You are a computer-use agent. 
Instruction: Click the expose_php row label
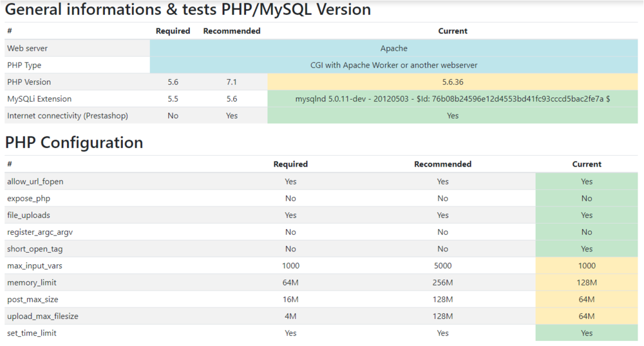pos(28,198)
